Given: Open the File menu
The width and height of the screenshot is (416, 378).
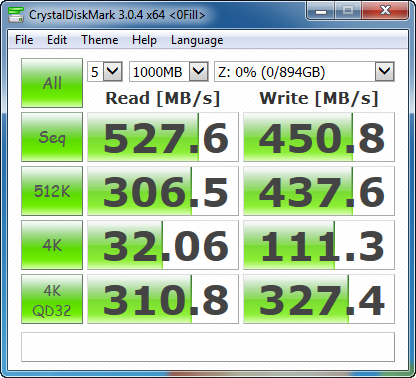Looking at the screenshot, I should 24,40.
